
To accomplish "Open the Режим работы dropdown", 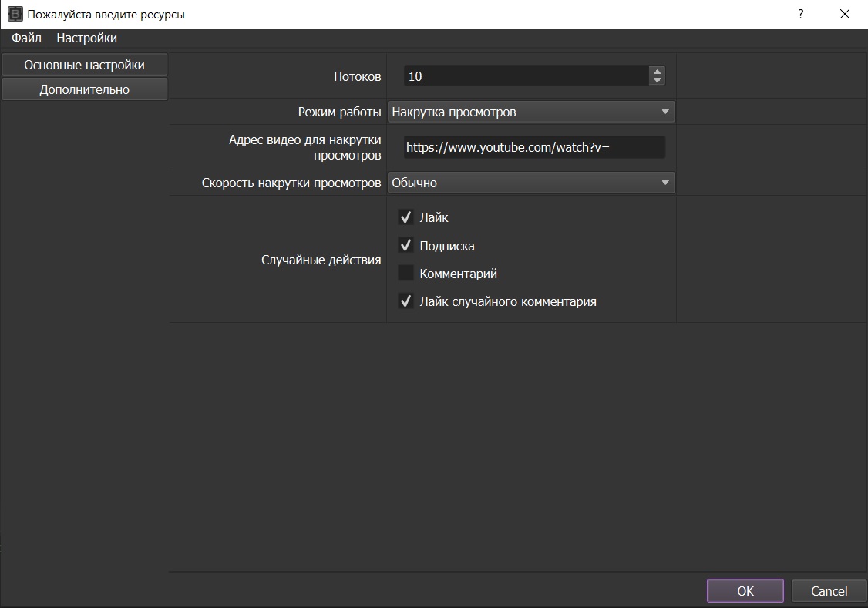I will point(531,112).
